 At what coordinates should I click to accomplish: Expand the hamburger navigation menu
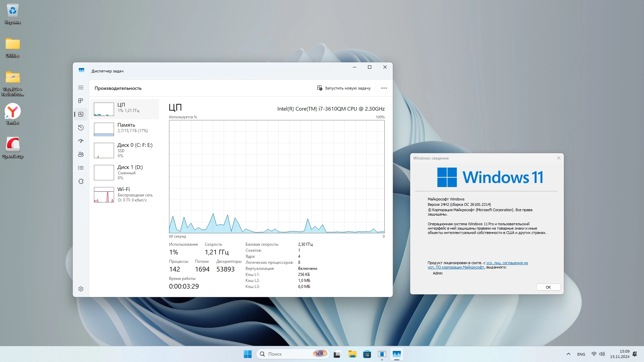(81, 87)
